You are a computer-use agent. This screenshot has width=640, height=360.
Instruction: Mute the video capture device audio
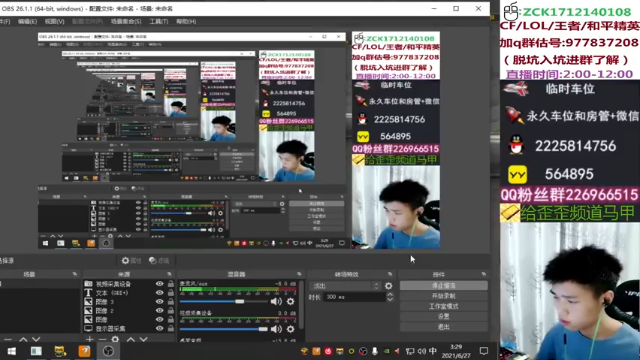tap(276, 329)
